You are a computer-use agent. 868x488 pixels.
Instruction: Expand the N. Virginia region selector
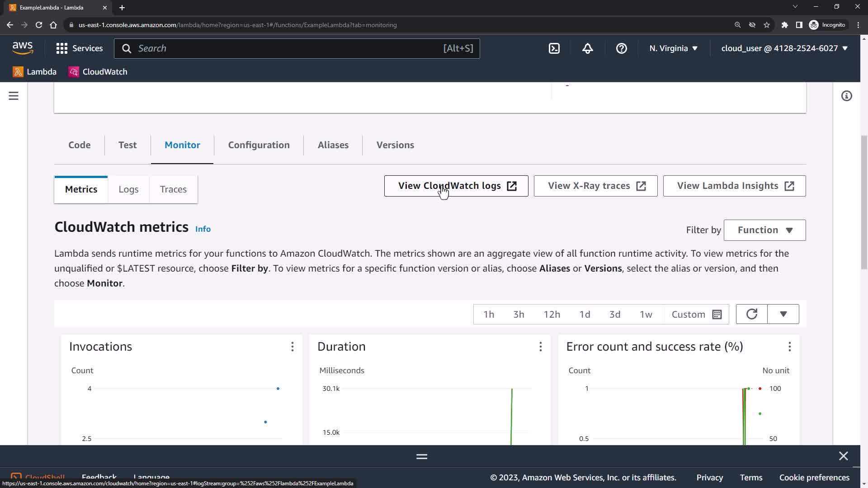click(673, 48)
